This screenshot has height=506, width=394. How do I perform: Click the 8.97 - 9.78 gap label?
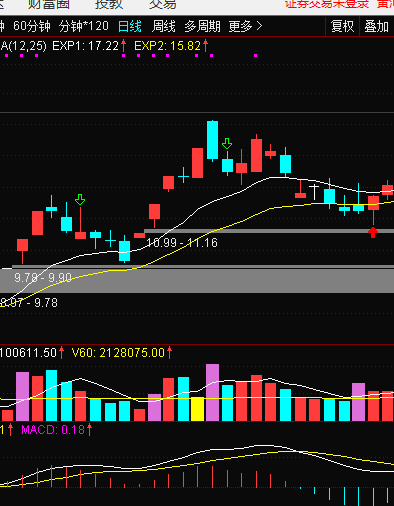(29, 303)
